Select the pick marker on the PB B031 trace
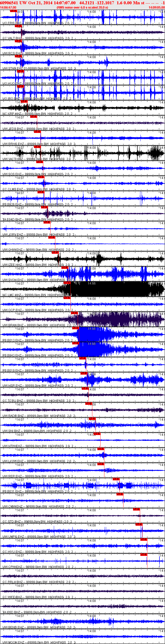The image size is (165, 644). 116,479
